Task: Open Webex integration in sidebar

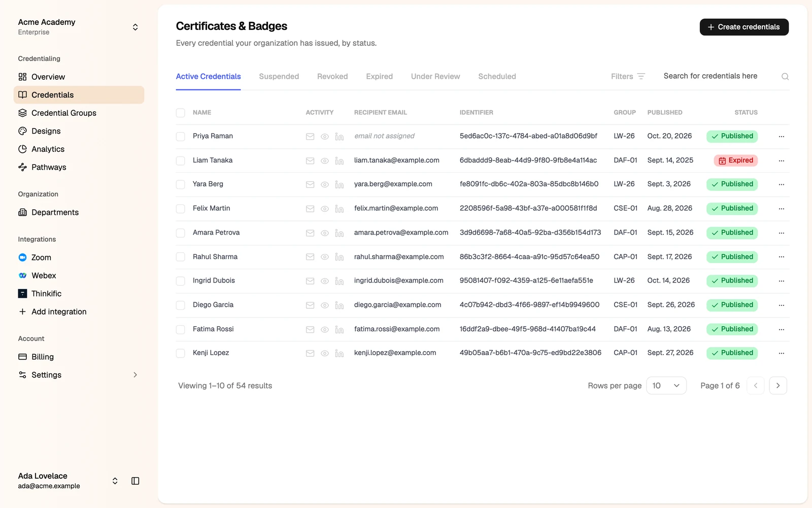Action: pyautogui.click(x=79, y=276)
